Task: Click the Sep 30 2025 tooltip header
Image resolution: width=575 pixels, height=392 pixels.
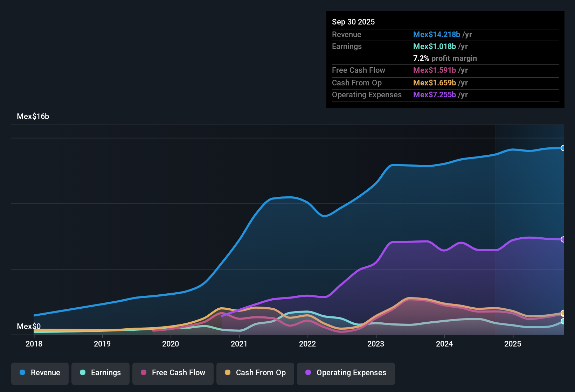Action: tap(353, 22)
